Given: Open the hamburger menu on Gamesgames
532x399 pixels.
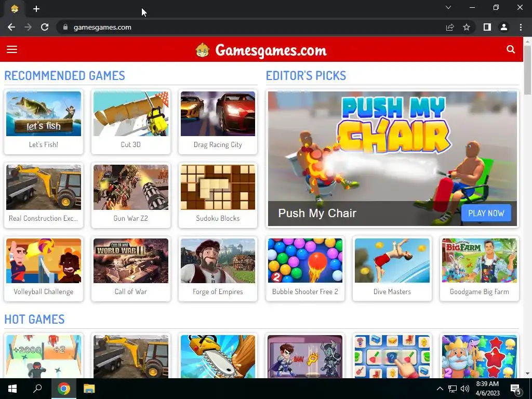Looking at the screenshot, I should coord(12,49).
